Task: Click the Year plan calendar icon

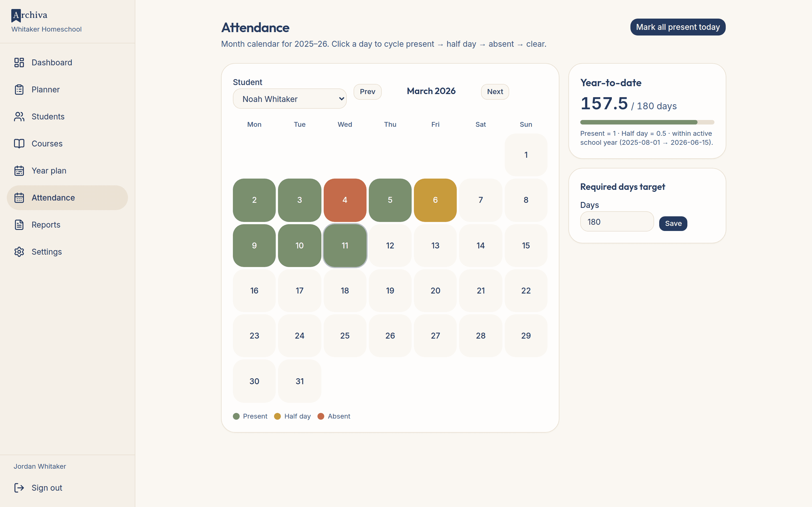Action: pyautogui.click(x=19, y=171)
